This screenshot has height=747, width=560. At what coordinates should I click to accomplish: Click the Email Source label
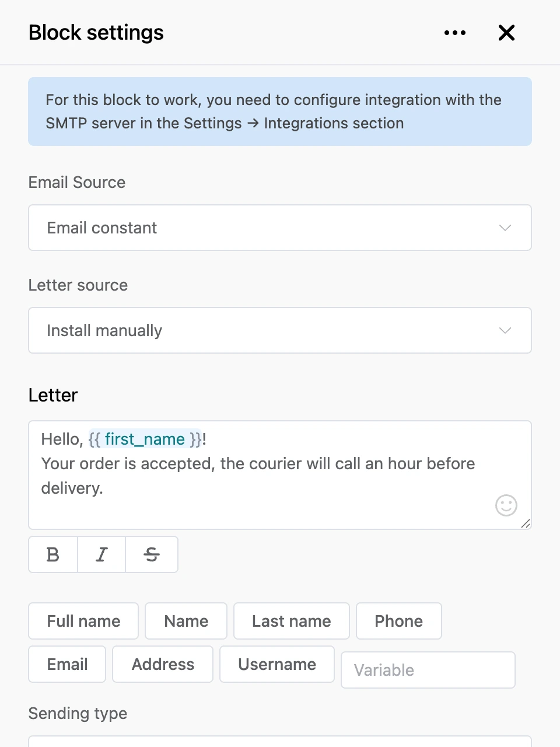coord(77,182)
